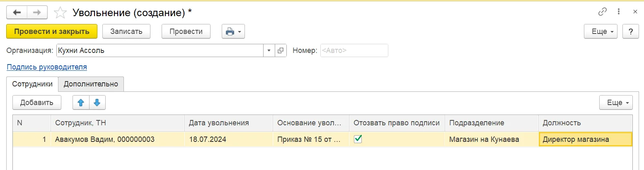Open the top Еще menu
Viewport: 644px width, 170px height.
(x=600, y=31)
